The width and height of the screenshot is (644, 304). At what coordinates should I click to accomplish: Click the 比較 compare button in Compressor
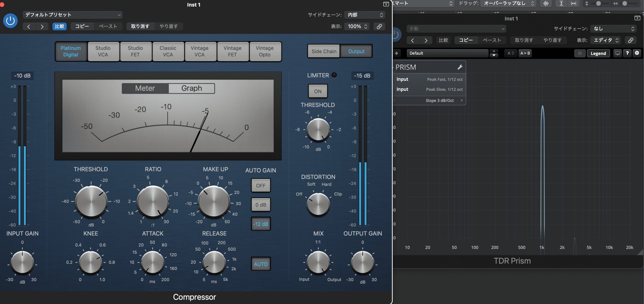pos(59,26)
